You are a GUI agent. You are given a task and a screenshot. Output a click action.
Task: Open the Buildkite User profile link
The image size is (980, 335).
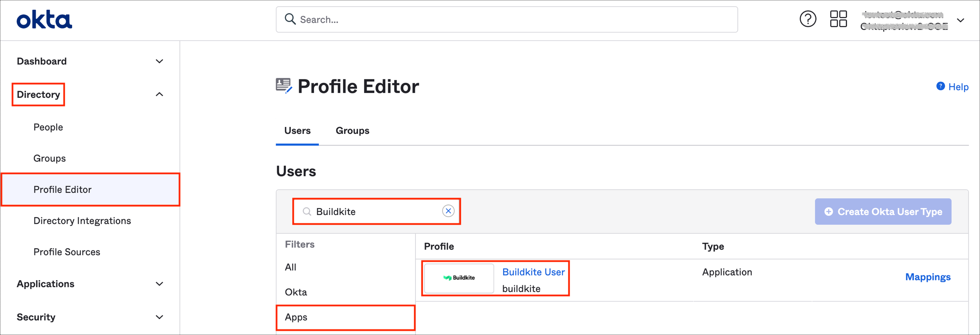coord(533,272)
